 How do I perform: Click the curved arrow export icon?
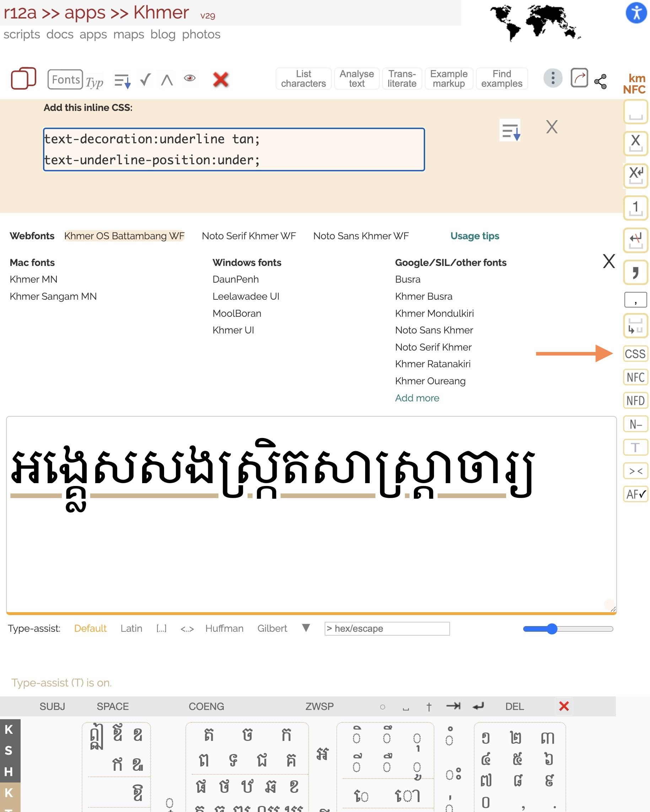(579, 78)
